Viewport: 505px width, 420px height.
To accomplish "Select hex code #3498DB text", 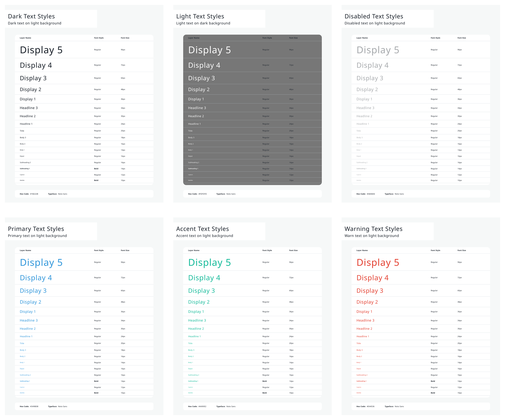I will (x=34, y=406).
